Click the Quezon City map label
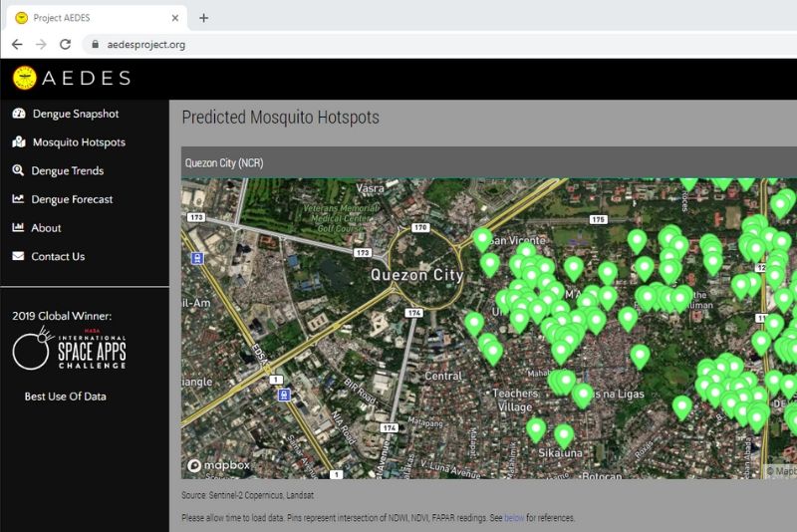Screen dimensions: 797x532 point(416,275)
